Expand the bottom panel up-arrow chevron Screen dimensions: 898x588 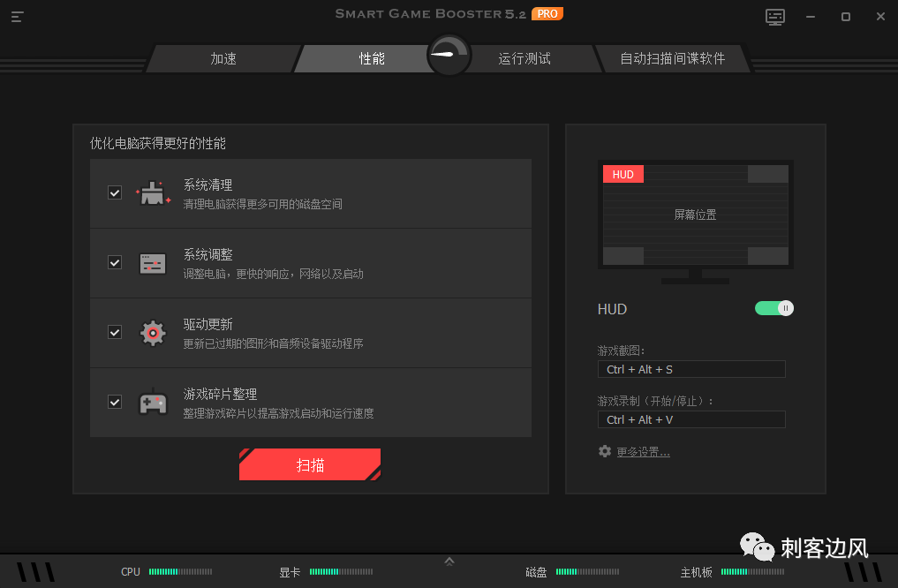coord(449,562)
